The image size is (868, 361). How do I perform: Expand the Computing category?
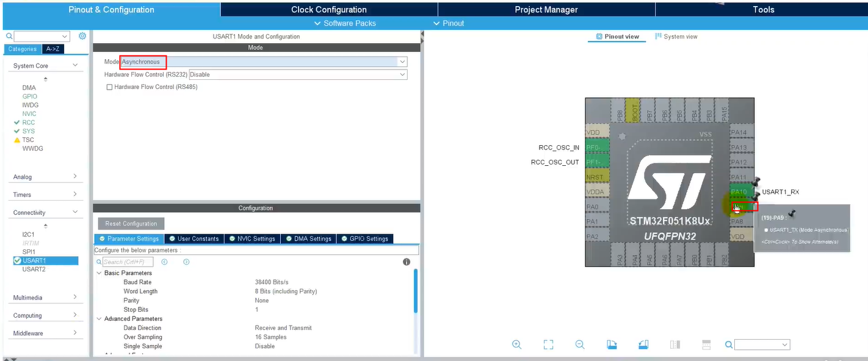(75, 315)
